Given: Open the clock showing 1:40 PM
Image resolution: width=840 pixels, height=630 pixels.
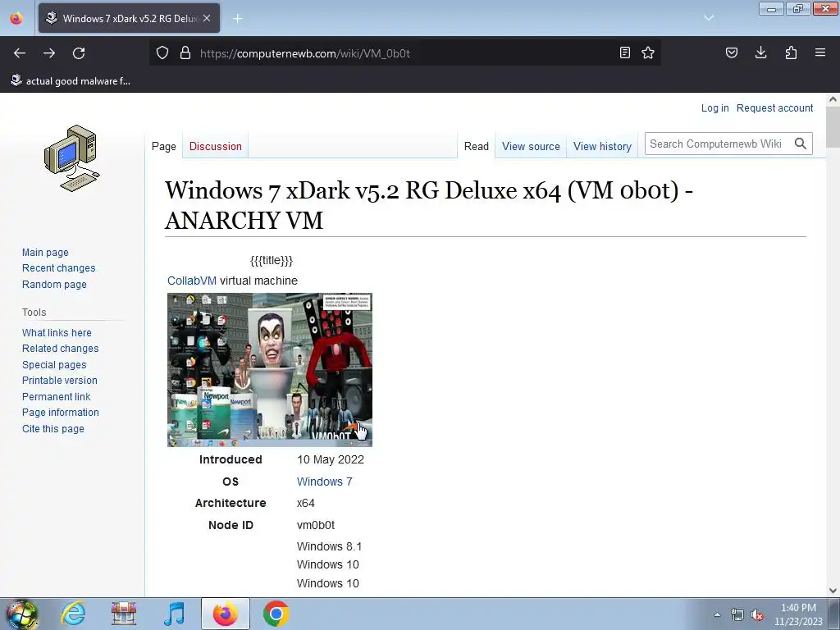Looking at the screenshot, I should [x=798, y=614].
